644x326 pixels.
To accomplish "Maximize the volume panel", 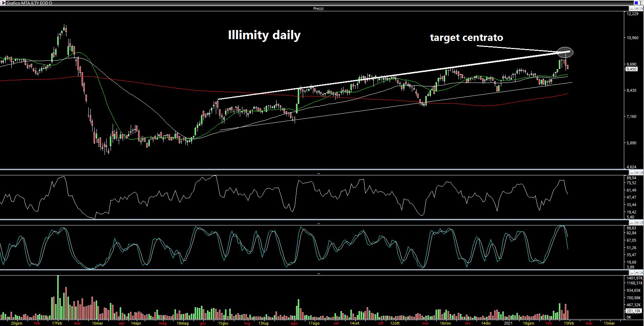I will 637,273.
